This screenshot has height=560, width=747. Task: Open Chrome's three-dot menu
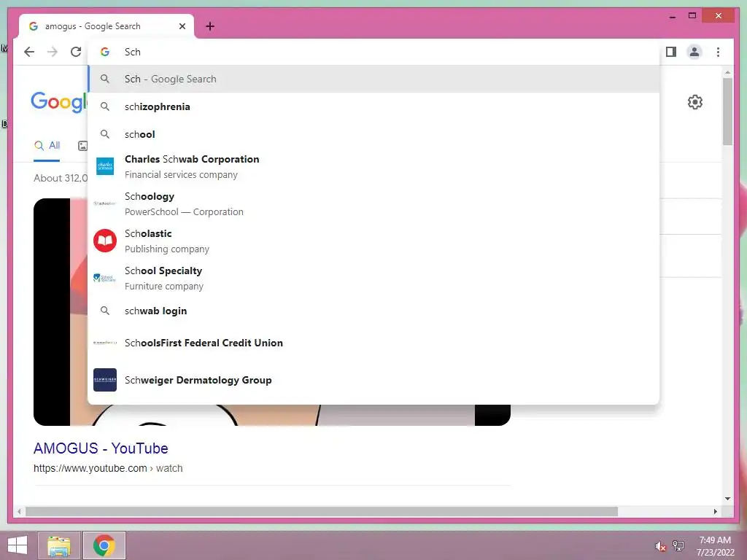(718, 52)
